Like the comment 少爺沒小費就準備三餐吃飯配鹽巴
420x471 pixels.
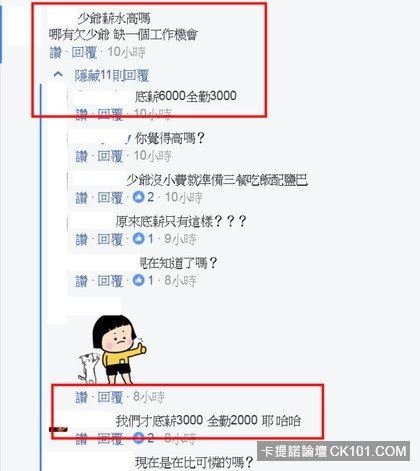pos(81,198)
